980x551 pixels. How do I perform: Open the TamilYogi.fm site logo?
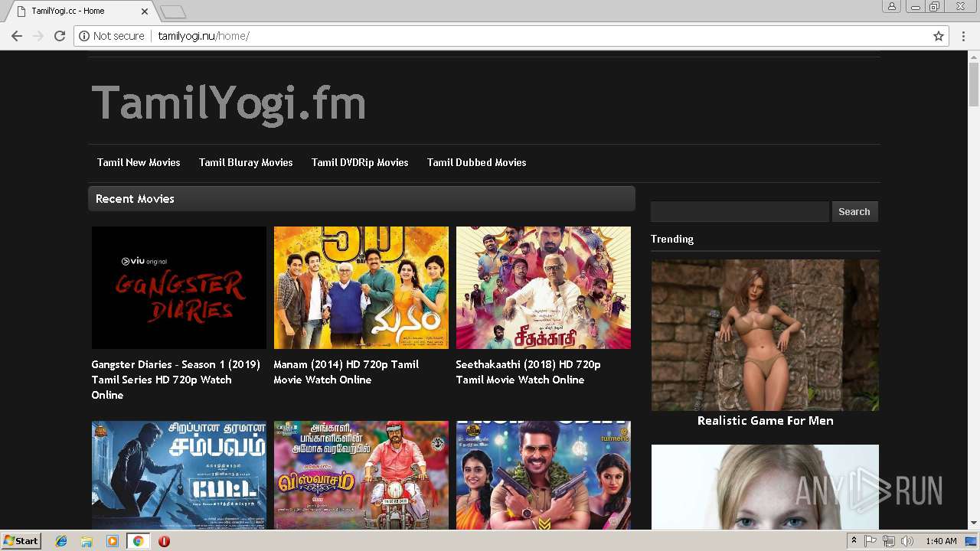228,103
